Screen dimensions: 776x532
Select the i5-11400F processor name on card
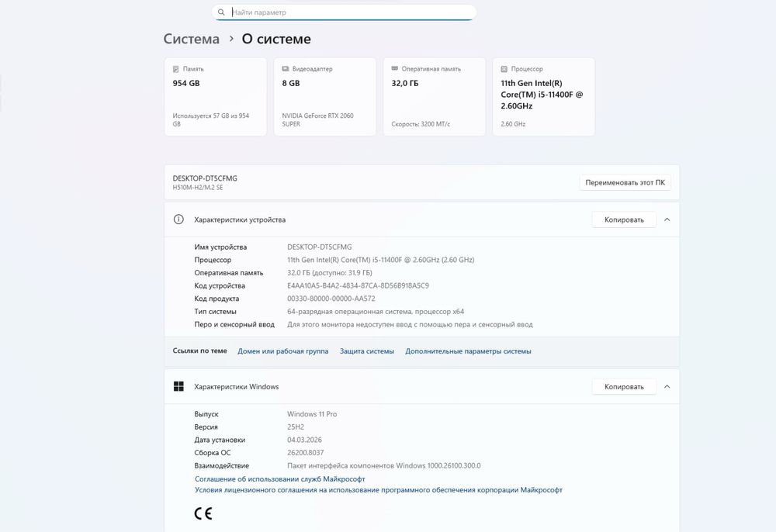coord(542,95)
